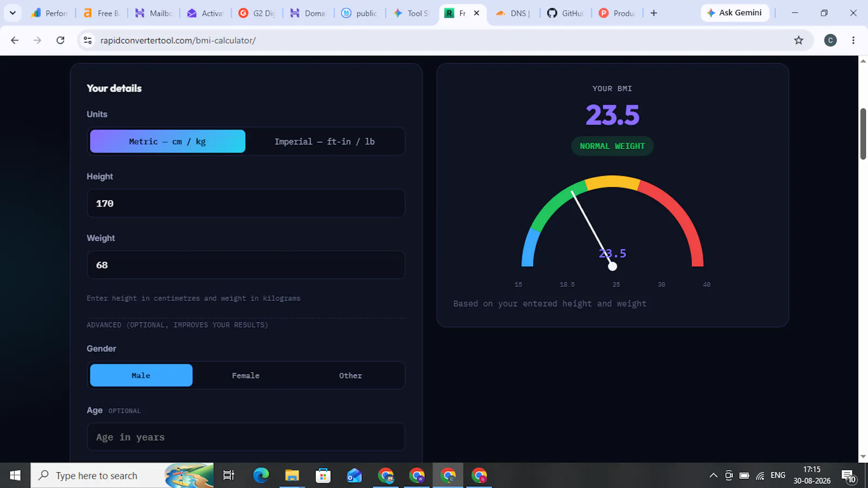Click the taskbar search box

[x=122, y=476]
